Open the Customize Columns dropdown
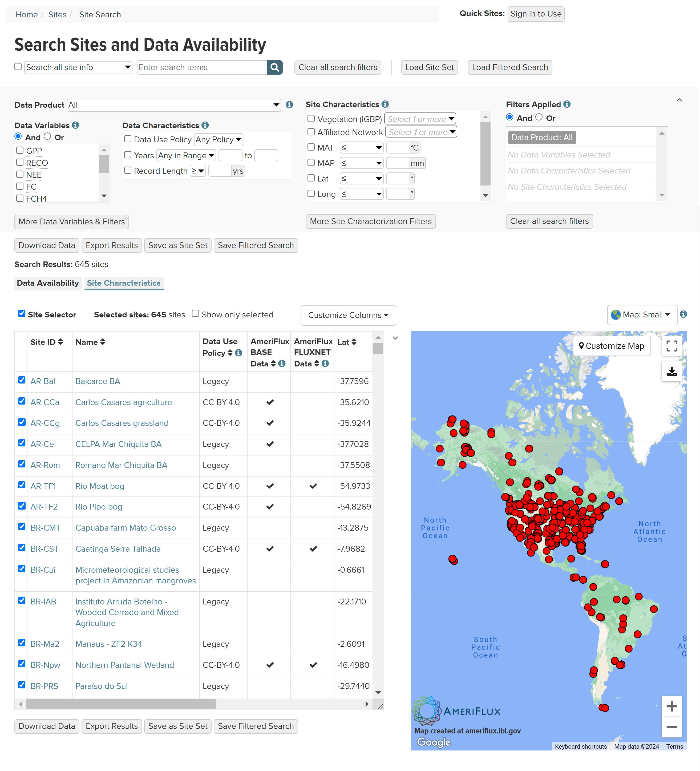 [x=348, y=315]
